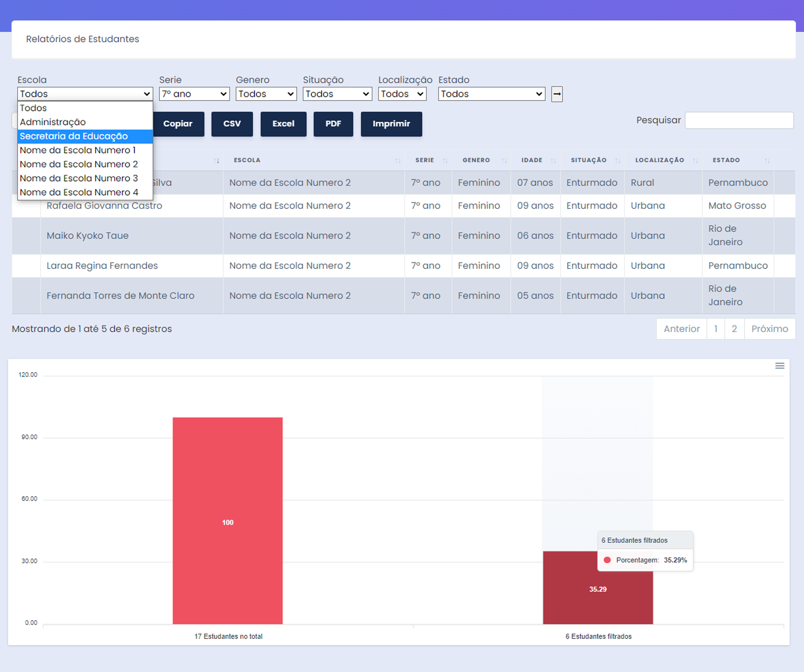Screen dimensions: 804x672
Task: Sort by Estado column arrows
Action: pyautogui.click(x=767, y=161)
